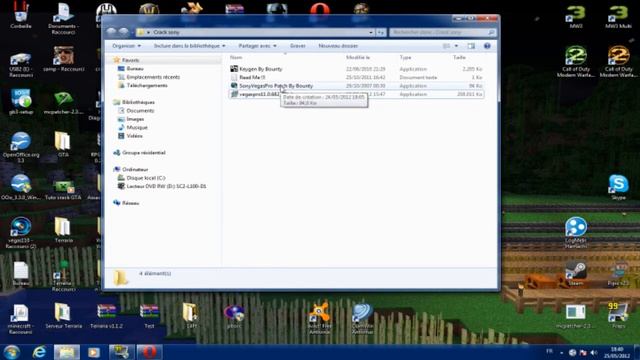Screen dimensions: 640x360
Task: Select Groupe résidentiel in navigation pane
Action: pyautogui.click(x=144, y=153)
